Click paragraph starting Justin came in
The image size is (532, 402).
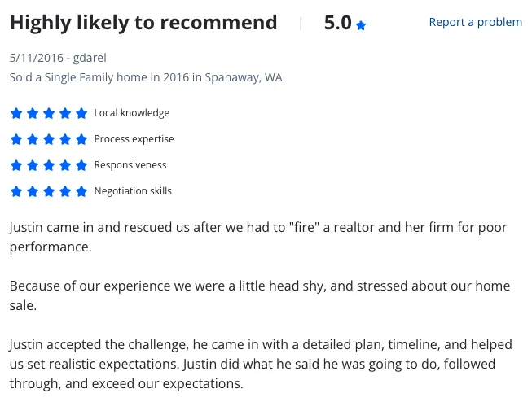(258, 237)
